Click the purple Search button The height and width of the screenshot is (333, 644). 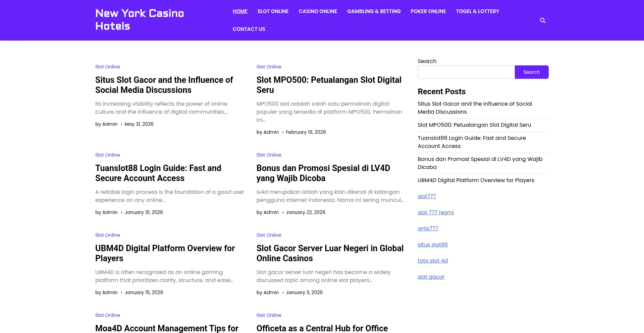(532, 72)
